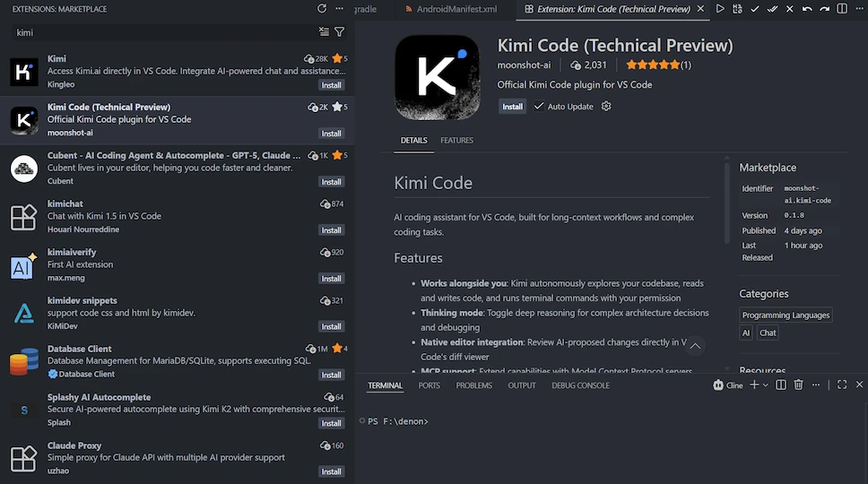Image resolution: width=868 pixels, height=484 pixels.
Task: Select the Kimi extension by Kingleo
Action: pyautogui.click(x=178, y=72)
